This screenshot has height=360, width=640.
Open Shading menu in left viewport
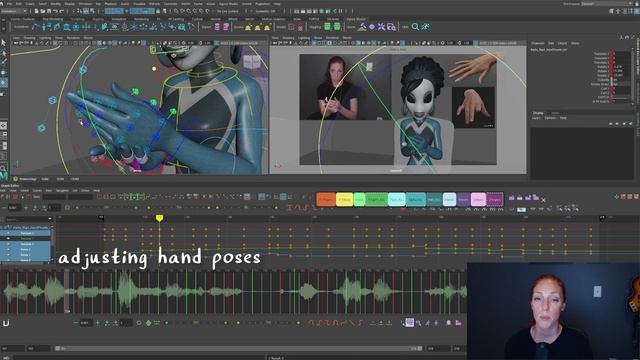point(29,38)
